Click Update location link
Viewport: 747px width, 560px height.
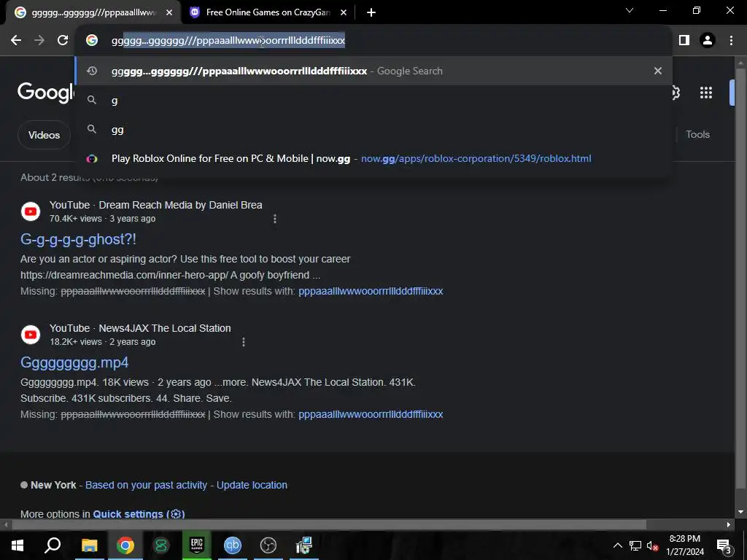pos(252,485)
